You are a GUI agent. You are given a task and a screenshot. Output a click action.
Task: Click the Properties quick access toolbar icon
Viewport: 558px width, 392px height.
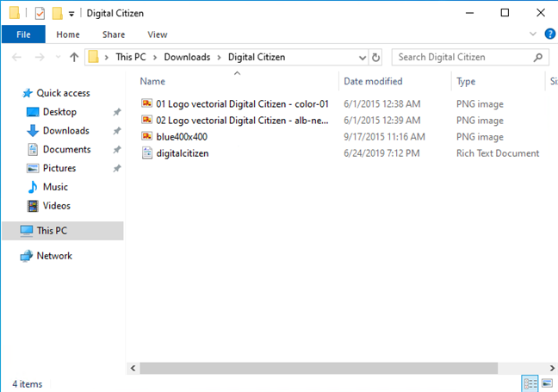click(40, 14)
